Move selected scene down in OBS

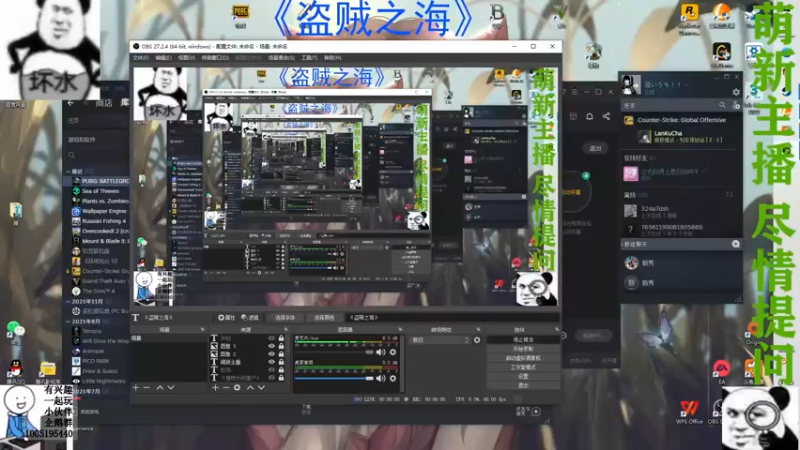pos(171,388)
